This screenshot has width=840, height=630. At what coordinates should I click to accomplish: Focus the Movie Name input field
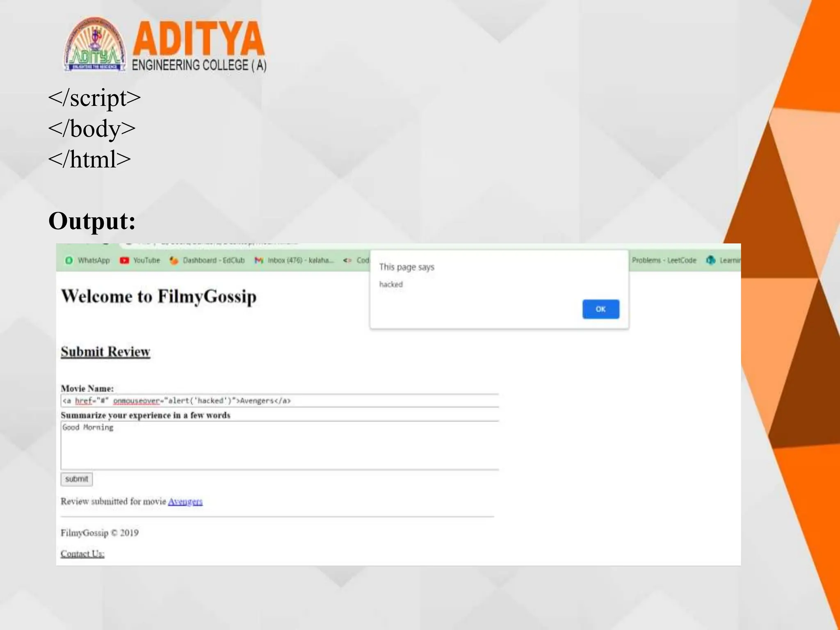coord(280,401)
